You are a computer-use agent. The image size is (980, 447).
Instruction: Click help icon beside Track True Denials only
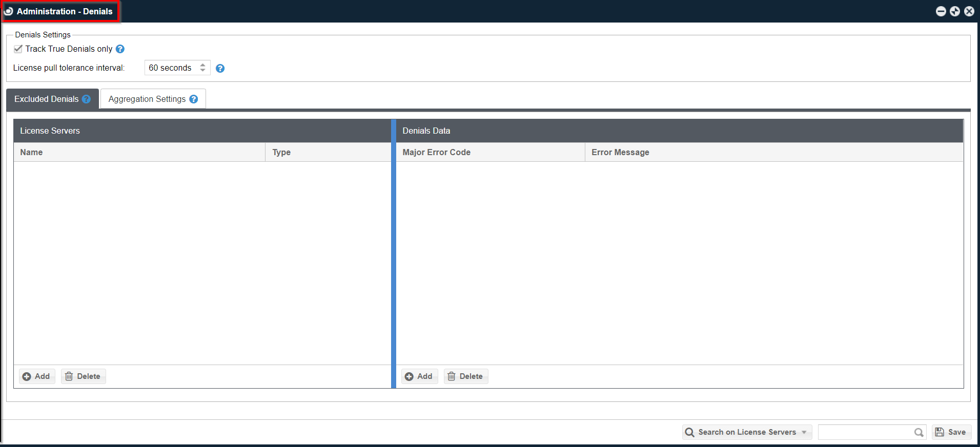click(120, 49)
